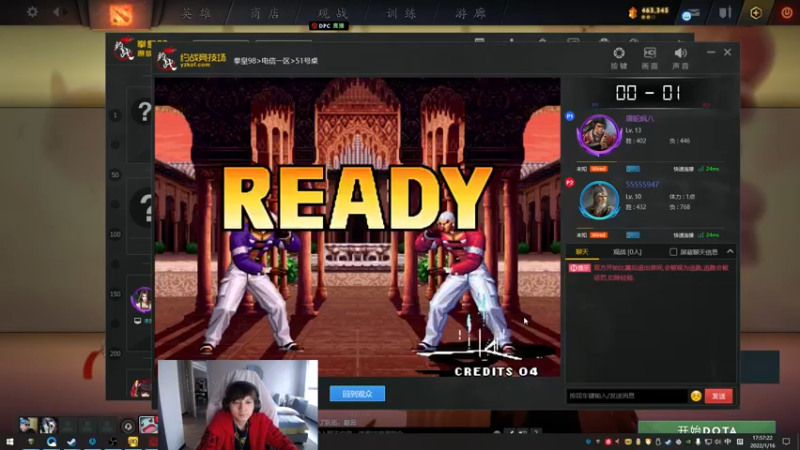800x450 pixels.
Task: Open the Dota Plus hexagon icon
Action: pyautogui.click(x=756, y=13)
